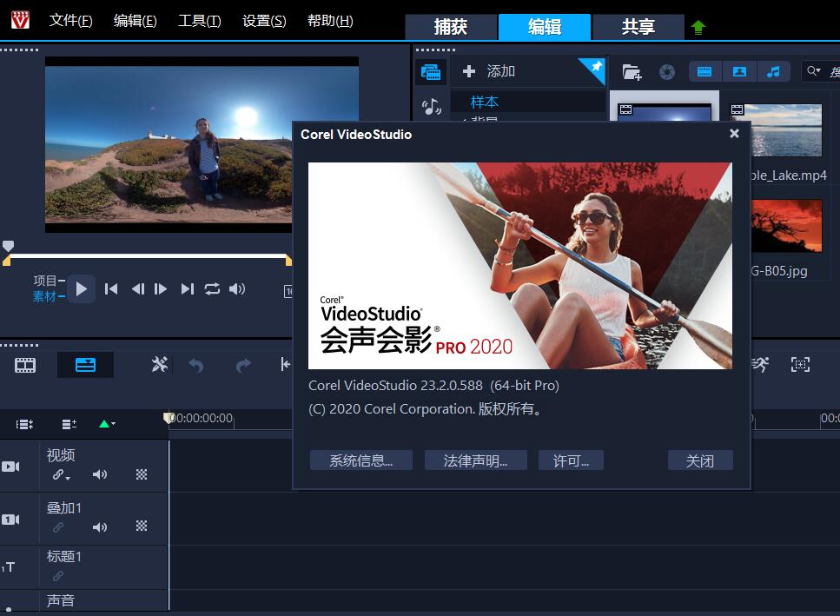Click the add/remove tracks icon
This screenshot has width=840, height=616.
pos(69,424)
